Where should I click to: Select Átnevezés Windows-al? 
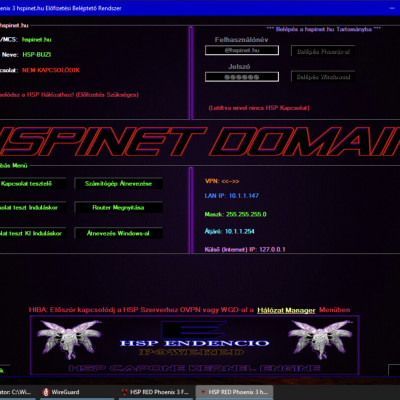tap(118, 233)
